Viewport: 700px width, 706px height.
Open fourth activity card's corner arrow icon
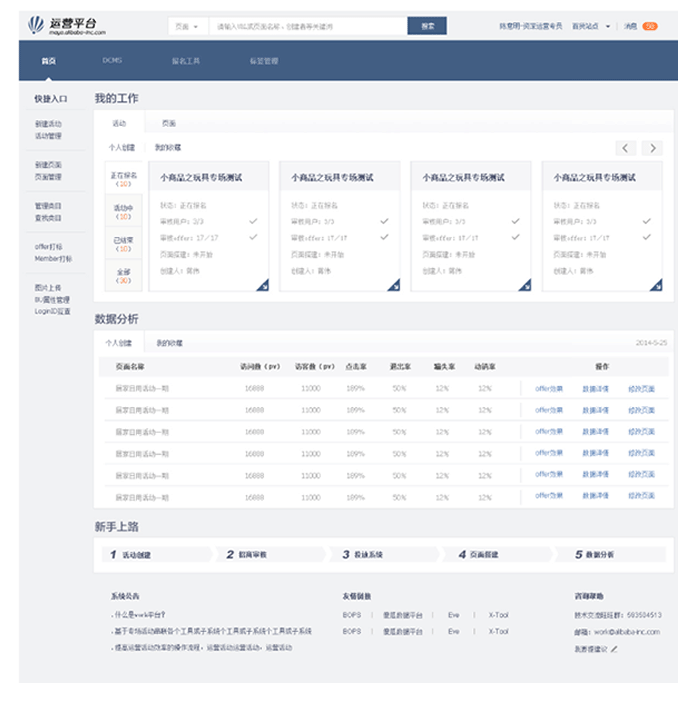point(656,285)
